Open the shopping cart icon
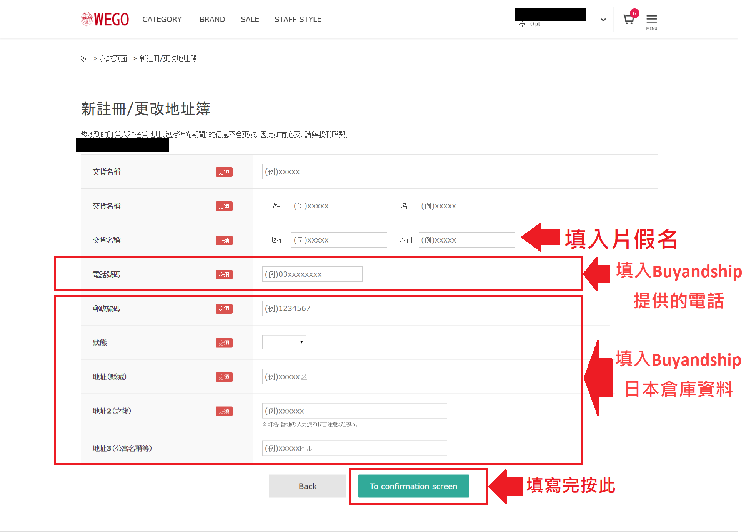The width and height of the screenshot is (756, 532). [629, 19]
